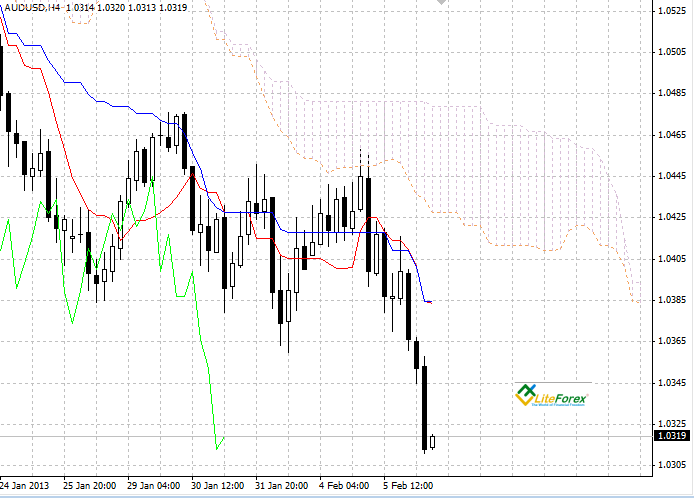Click the 4 Feb 04:00 time label
Viewport: 694px width, 498px height.
tap(344, 486)
